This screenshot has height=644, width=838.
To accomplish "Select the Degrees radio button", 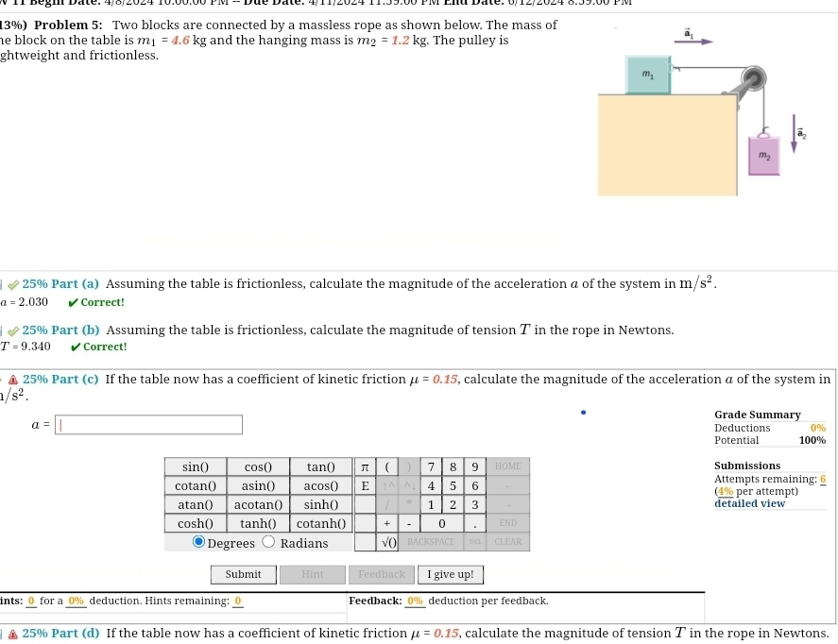I will tap(198, 540).
